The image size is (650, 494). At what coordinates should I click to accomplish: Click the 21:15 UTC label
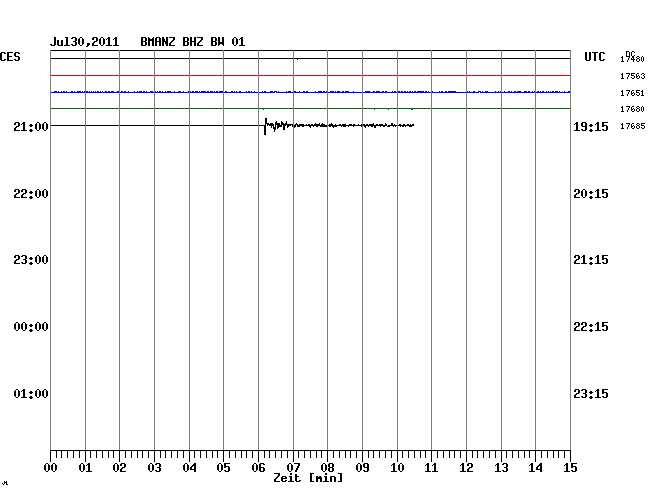point(591,260)
